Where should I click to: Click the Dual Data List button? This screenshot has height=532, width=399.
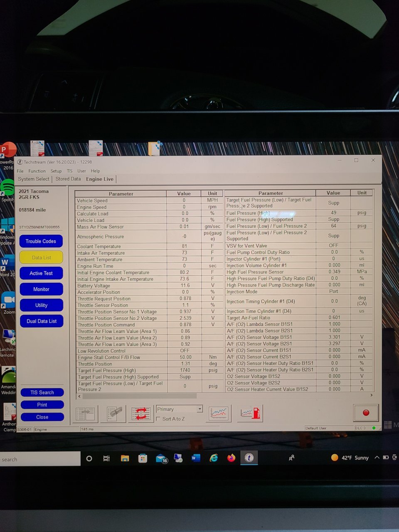[42, 321]
